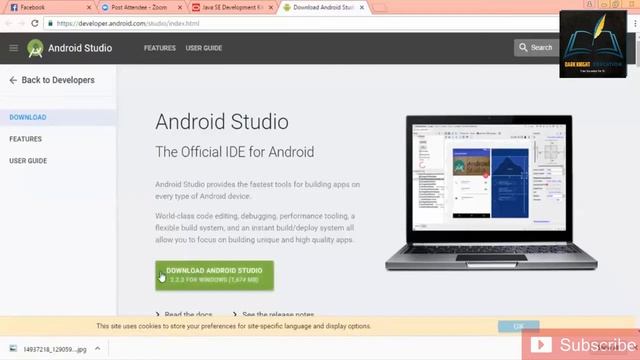Click the Subscribe overlay button
The height and width of the screenshot is (360, 640).
tap(581, 345)
